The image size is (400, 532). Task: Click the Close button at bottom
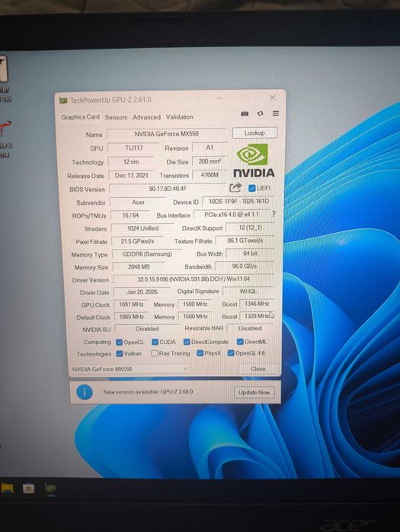pyautogui.click(x=258, y=369)
